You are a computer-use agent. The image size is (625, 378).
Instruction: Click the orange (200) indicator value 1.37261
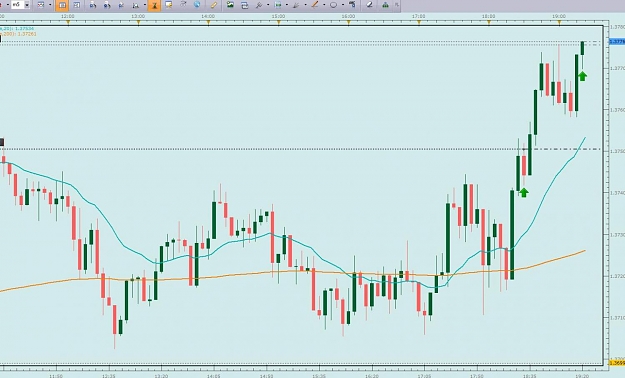(27, 34)
